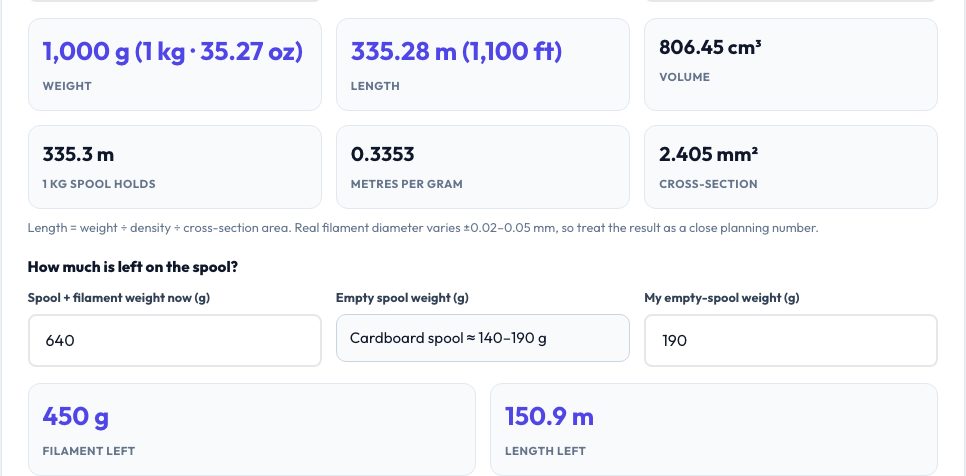Select the 150.9 m length left value
This screenshot has width=966, height=476.
(x=549, y=417)
